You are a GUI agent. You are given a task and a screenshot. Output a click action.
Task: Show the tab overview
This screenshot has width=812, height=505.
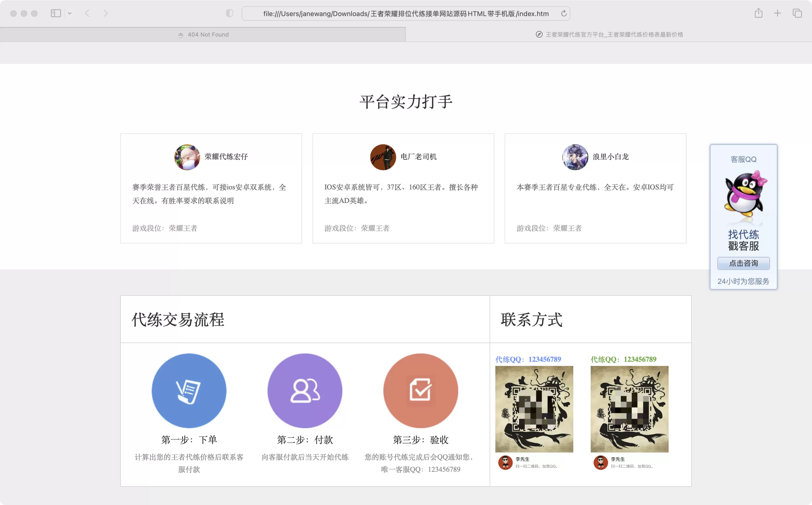pyautogui.click(x=797, y=13)
